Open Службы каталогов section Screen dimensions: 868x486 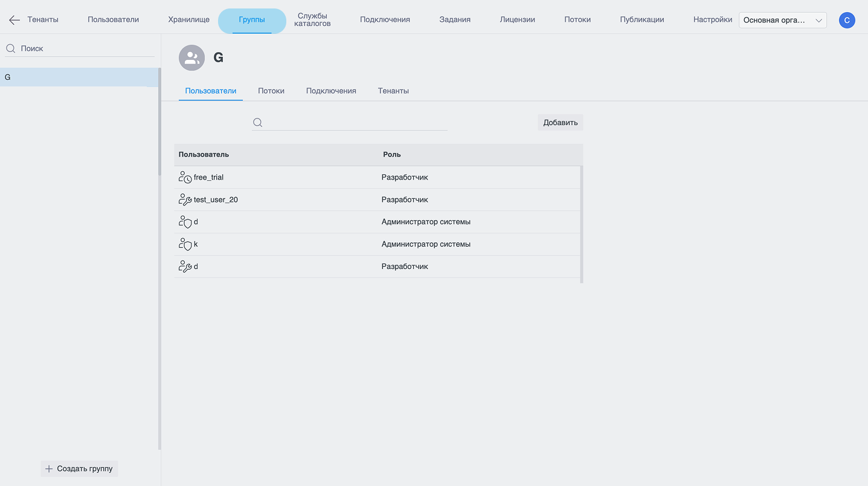click(x=312, y=20)
